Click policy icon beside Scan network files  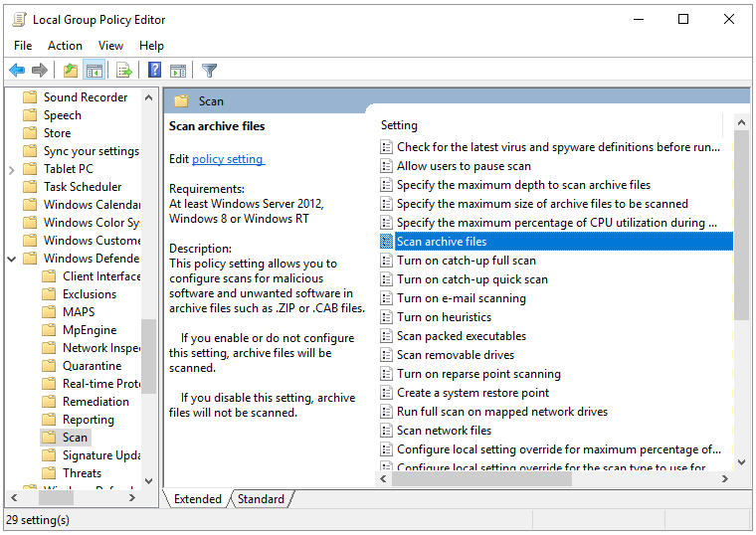(x=386, y=430)
